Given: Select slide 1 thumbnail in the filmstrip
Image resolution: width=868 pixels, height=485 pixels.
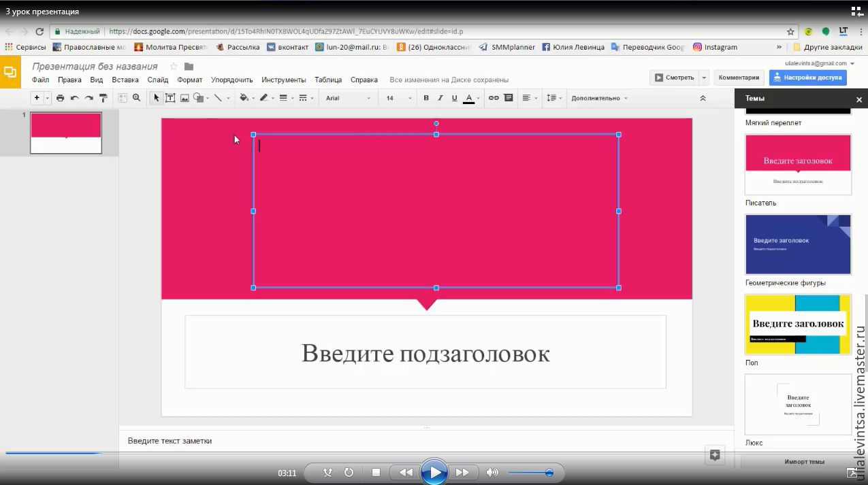Looking at the screenshot, I should [x=66, y=133].
